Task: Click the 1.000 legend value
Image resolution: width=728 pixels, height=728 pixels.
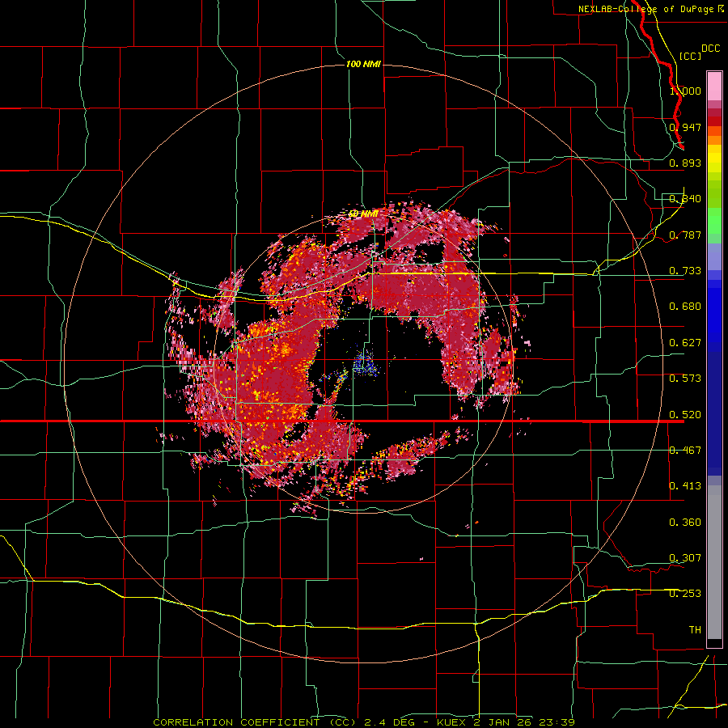Action: pos(685,91)
